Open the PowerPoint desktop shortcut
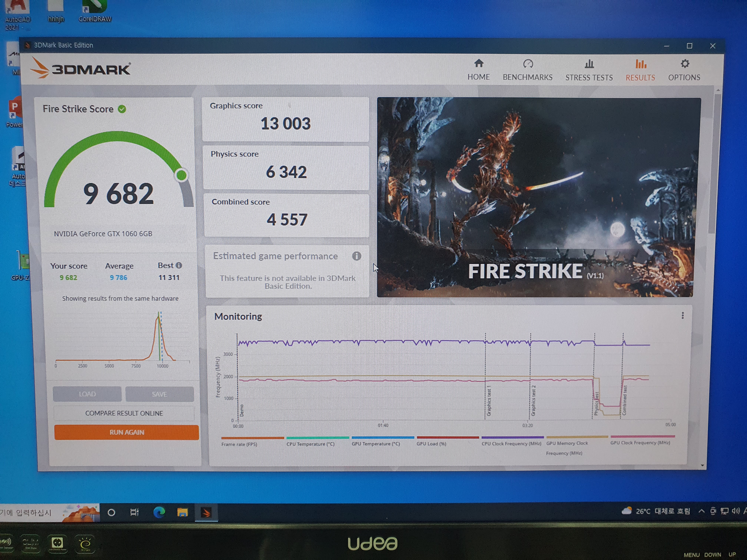The width and height of the screenshot is (747, 560). pos(14,112)
